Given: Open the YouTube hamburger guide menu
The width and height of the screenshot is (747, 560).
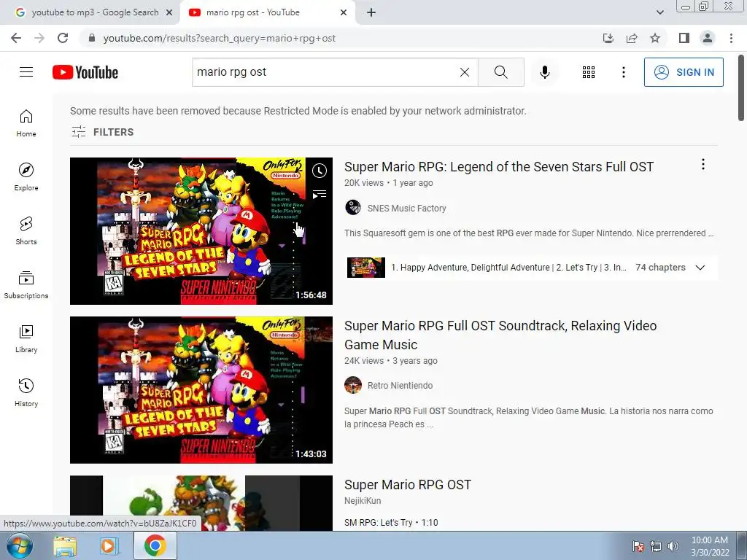Looking at the screenshot, I should coord(26,72).
